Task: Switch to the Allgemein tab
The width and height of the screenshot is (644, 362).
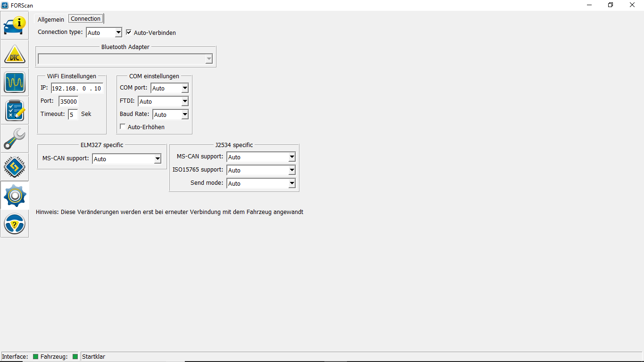Action: (x=51, y=19)
